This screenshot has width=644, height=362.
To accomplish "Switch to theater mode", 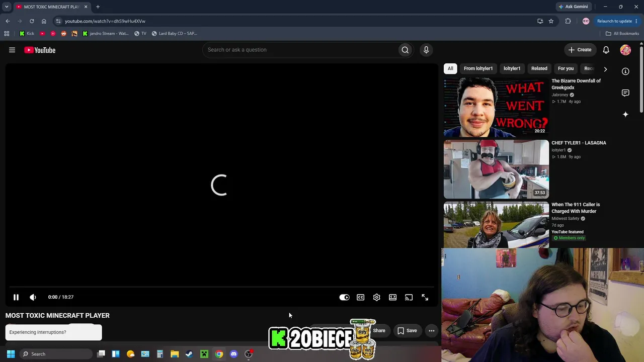I will [x=393, y=297].
